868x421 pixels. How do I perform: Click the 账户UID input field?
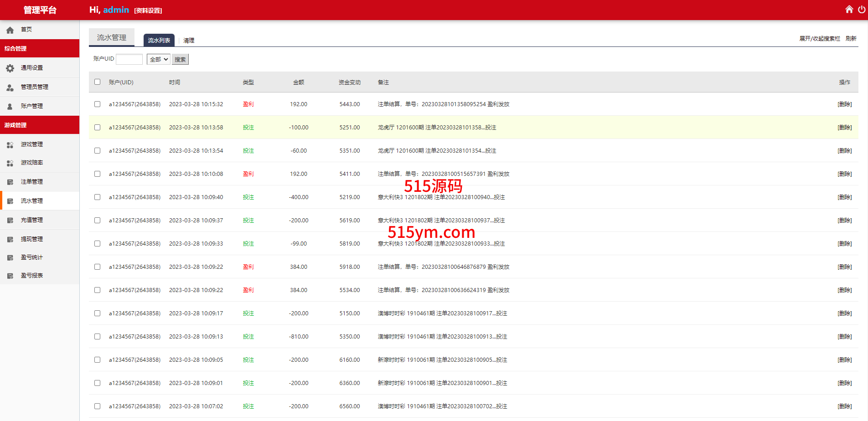(129, 59)
